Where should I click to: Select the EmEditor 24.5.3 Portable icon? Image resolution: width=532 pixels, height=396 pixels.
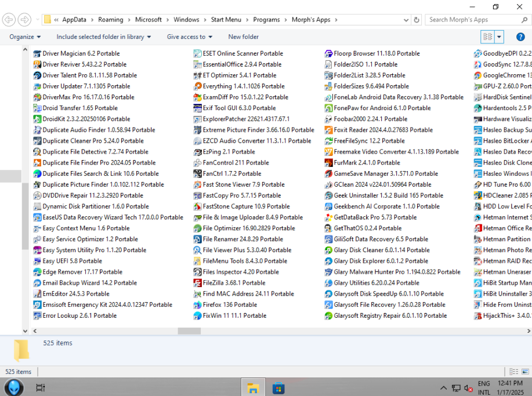coord(37,294)
